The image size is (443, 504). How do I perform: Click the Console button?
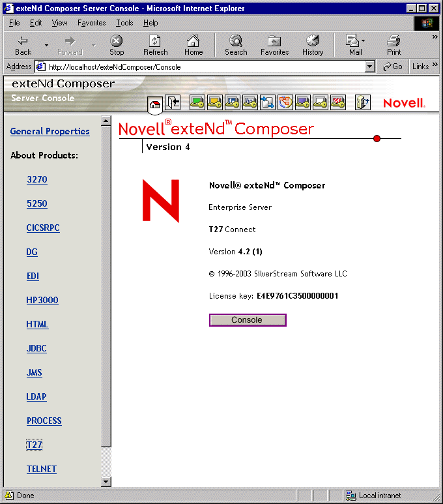pyautogui.click(x=248, y=320)
